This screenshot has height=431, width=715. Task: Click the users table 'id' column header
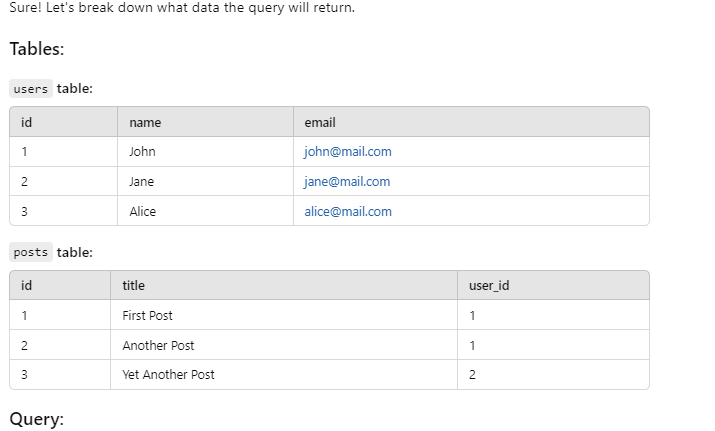point(26,122)
